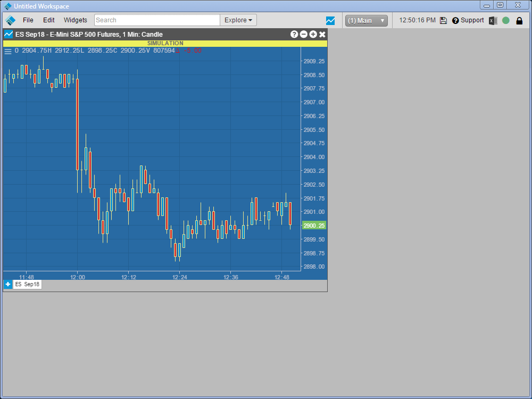Image resolution: width=532 pixels, height=399 pixels.
Task: Click the 12:50:16 PM clock display
Action: [x=417, y=20]
